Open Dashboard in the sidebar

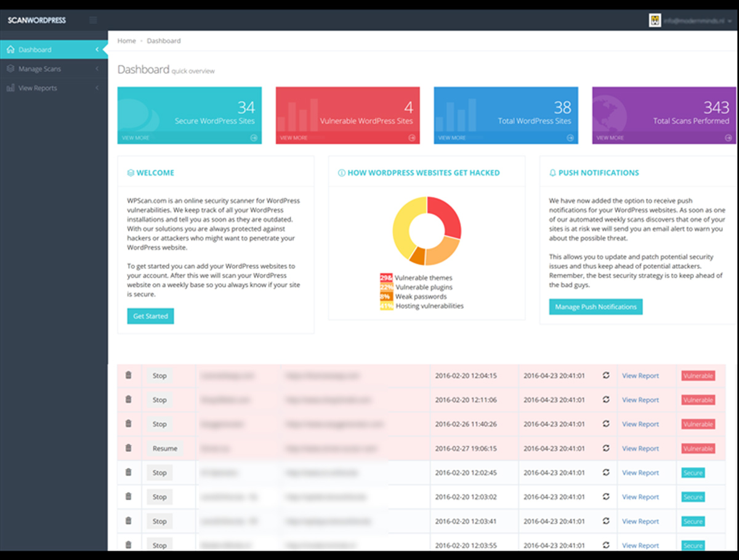click(54, 49)
